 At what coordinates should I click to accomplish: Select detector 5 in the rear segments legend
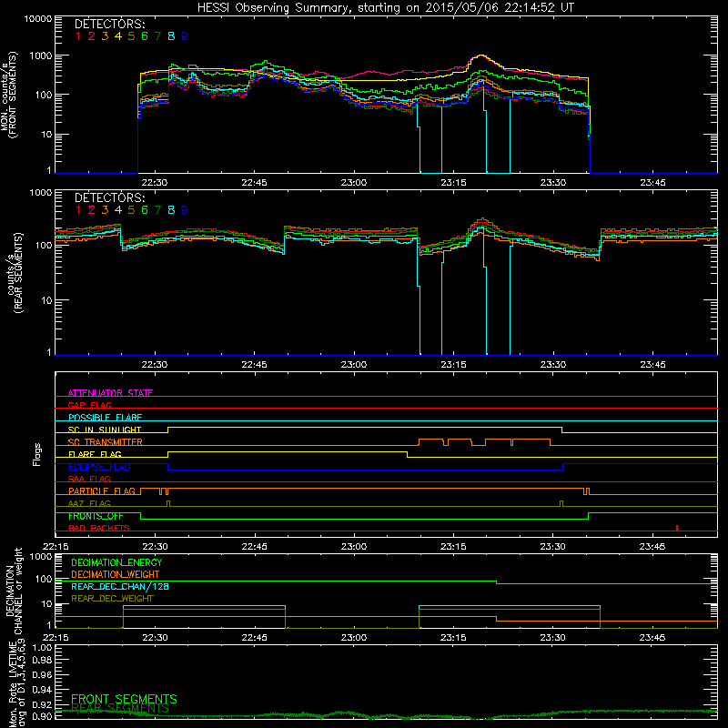click(x=131, y=210)
